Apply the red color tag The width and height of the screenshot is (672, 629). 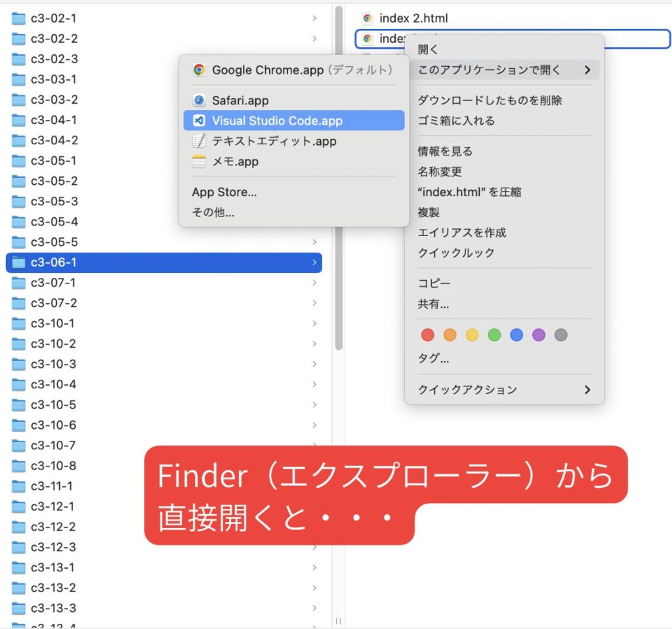(x=428, y=335)
